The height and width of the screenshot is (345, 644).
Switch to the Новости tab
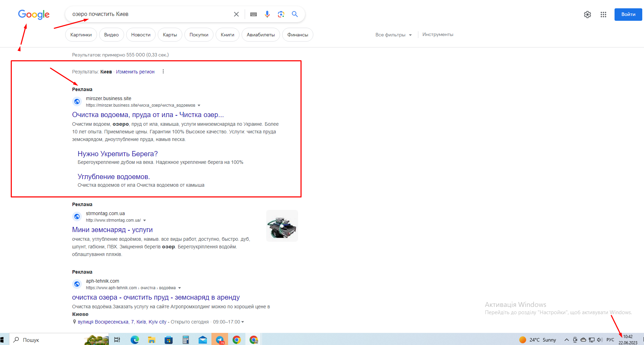point(141,35)
